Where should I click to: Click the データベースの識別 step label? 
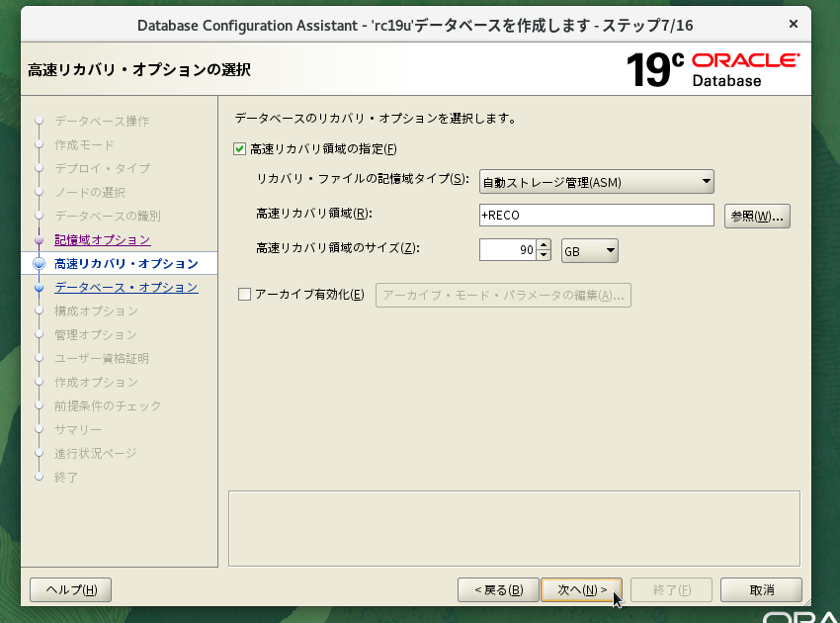click(x=108, y=216)
